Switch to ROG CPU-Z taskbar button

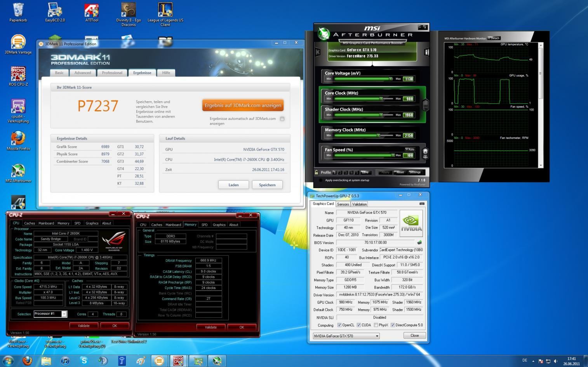pyautogui.click(x=178, y=360)
